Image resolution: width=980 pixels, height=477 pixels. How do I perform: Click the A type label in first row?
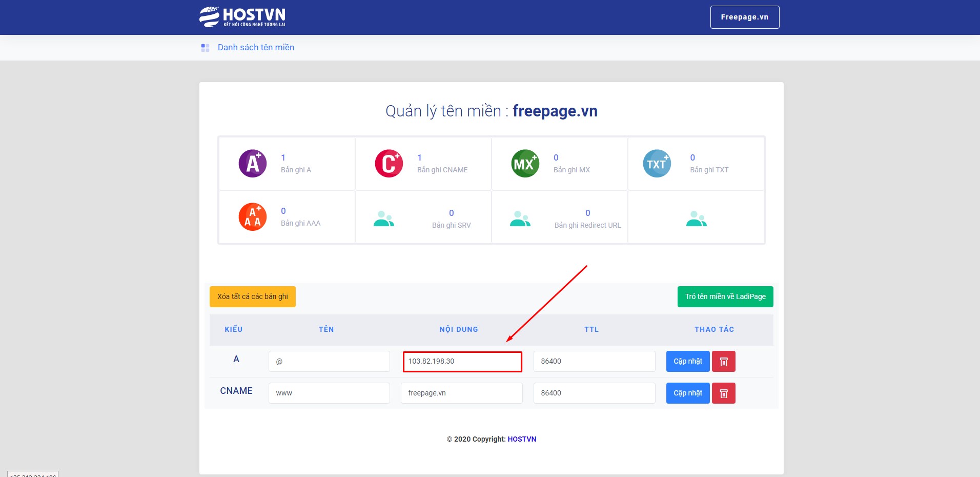(x=236, y=359)
